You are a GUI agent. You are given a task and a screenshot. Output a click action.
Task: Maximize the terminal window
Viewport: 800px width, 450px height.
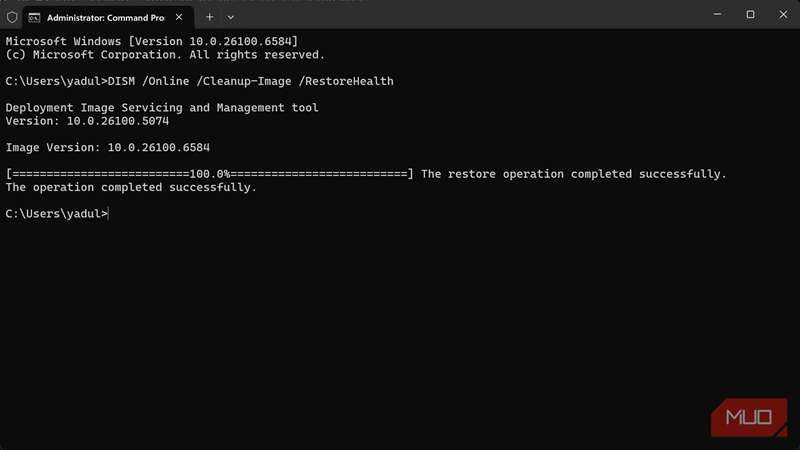pos(750,15)
